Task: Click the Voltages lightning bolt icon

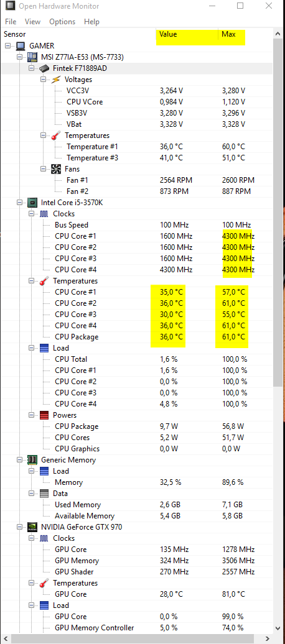Action: point(55,80)
